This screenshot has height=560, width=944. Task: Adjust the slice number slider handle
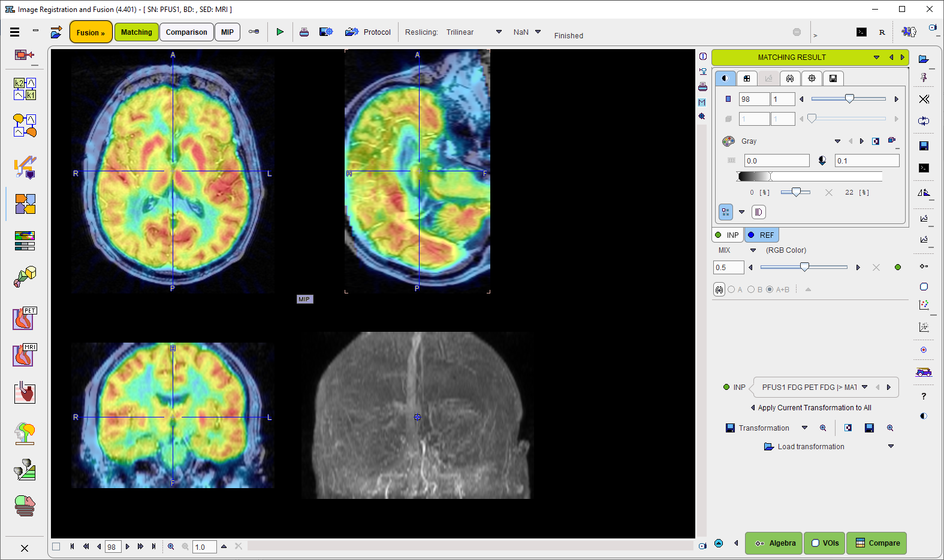[849, 99]
